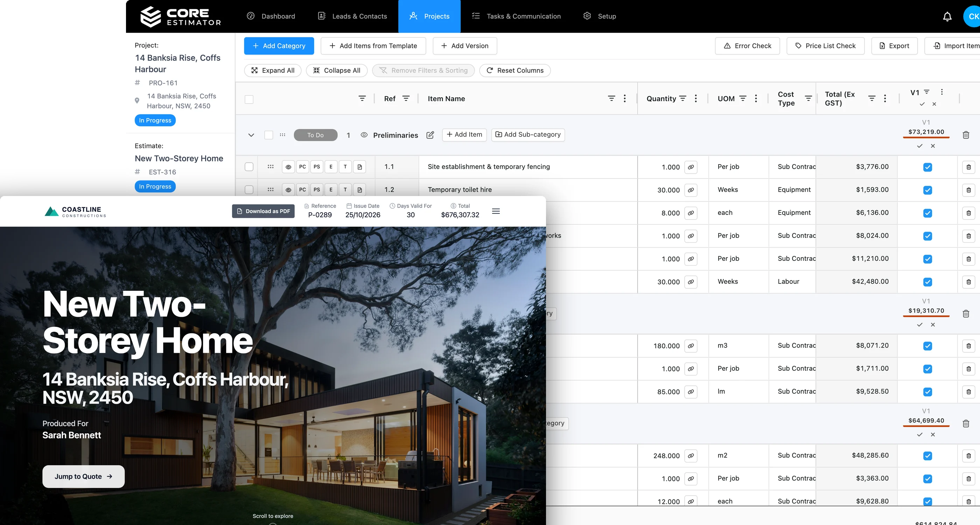Viewport: 980px width, 525px height.
Task: Expand All categories
Action: point(272,70)
